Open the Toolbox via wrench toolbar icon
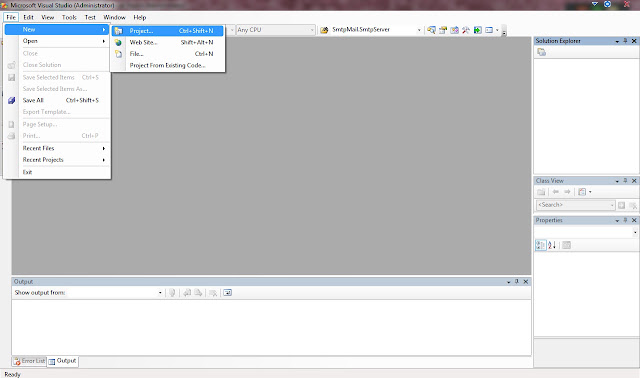This screenshot has height=378, width=640. coord(466,30)
